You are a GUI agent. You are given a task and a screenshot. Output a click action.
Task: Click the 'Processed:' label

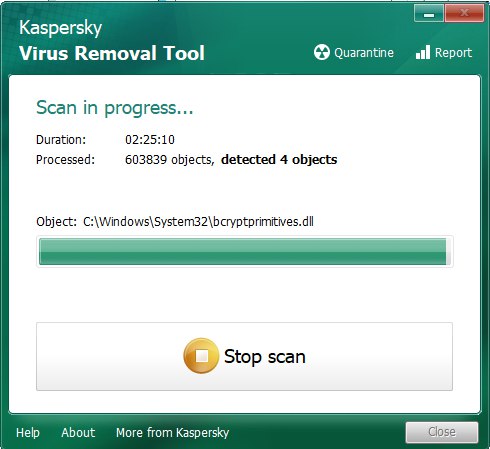pos(65,160)
